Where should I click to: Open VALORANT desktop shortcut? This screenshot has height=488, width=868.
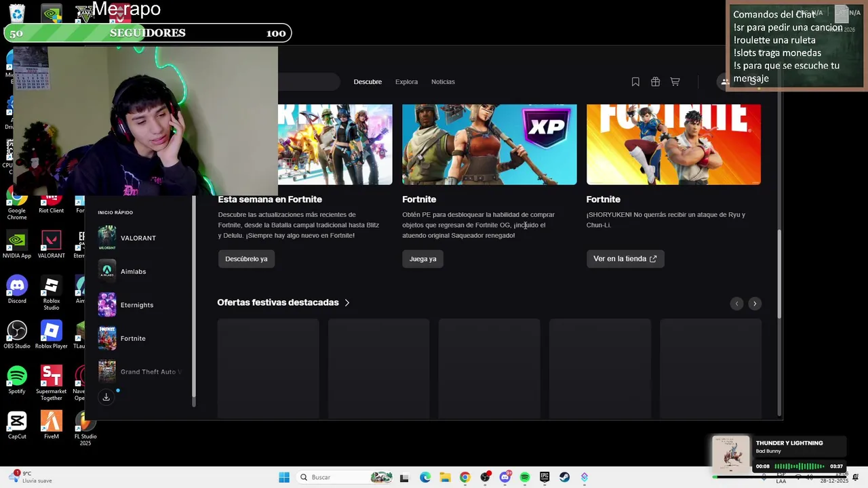[x=51, y=245]
